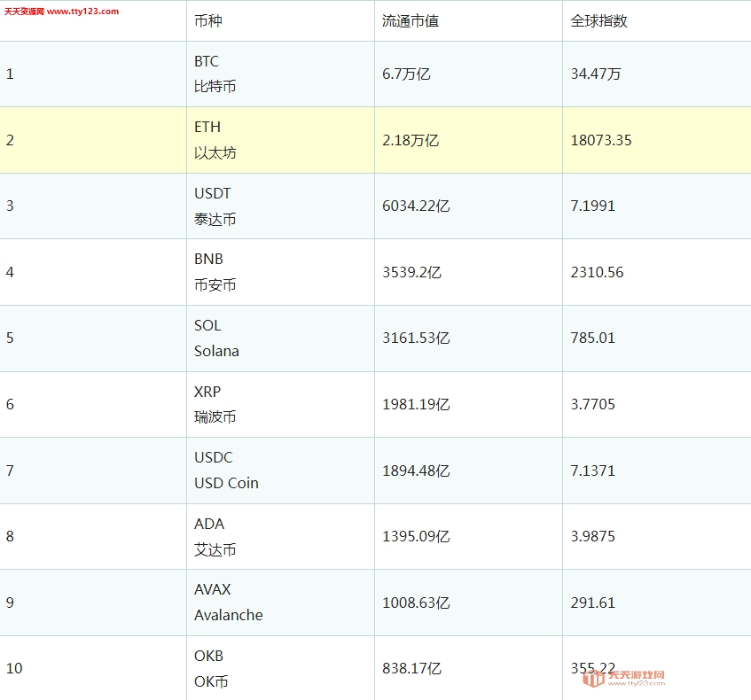The width and height of the screenshot is (751, 700).
Task: Click the coin name Solana
Action: pos(216,352)
